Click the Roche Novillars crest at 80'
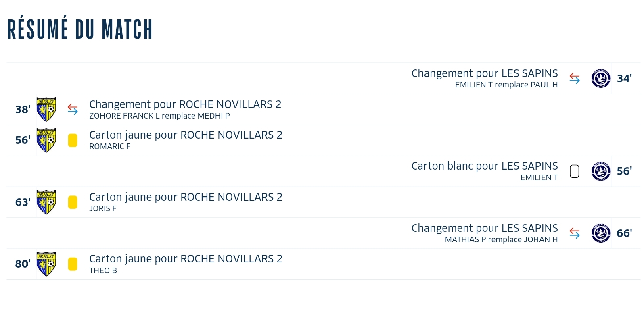This screenshot has height=314, width=644. pos(46,264)
